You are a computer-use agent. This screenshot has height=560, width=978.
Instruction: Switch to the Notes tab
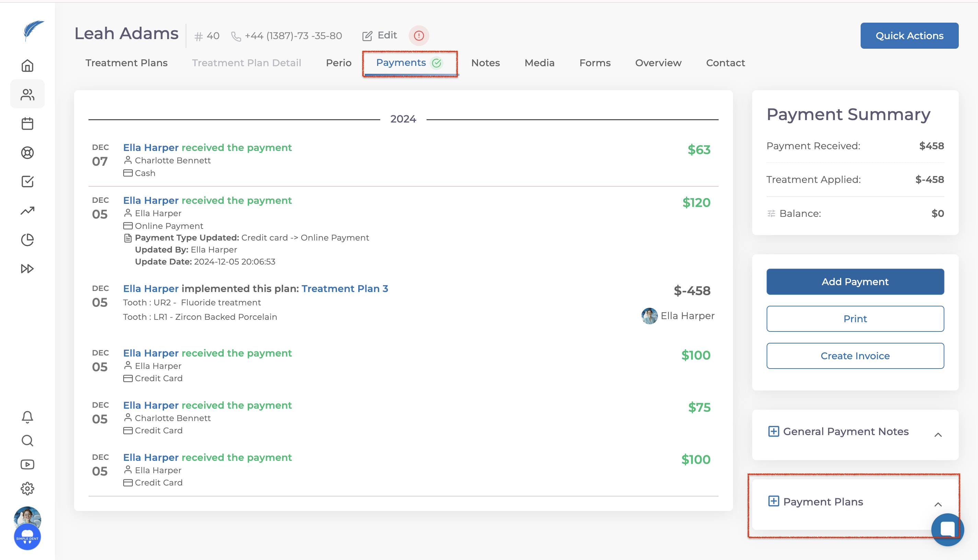point(485,63)
